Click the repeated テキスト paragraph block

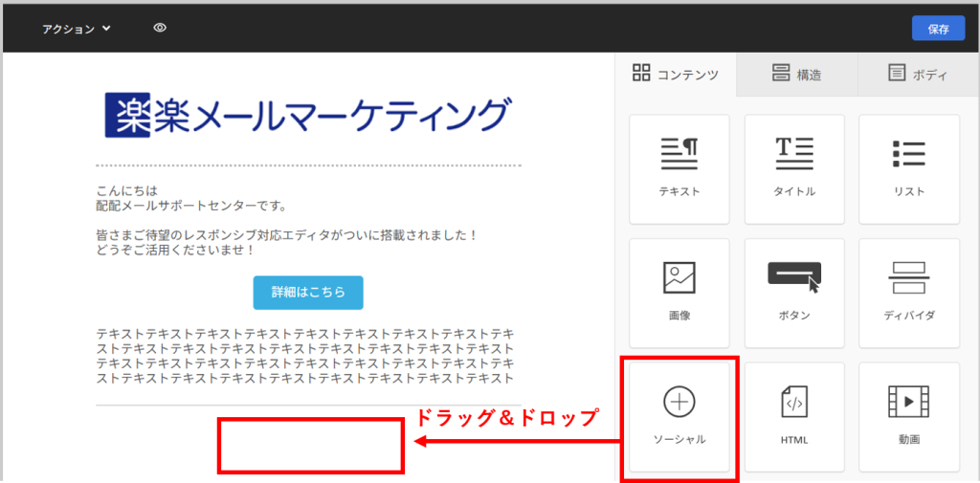305,355
